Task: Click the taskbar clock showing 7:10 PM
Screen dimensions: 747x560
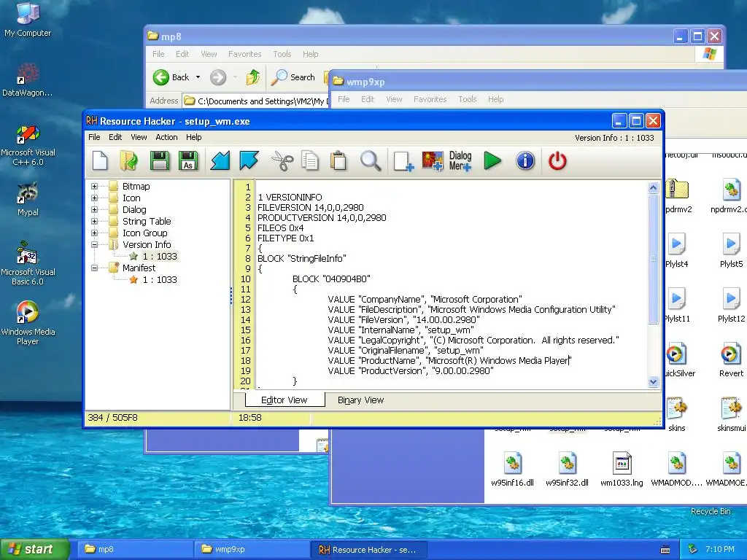Action: pyautogui.click(x=719, y=549)
